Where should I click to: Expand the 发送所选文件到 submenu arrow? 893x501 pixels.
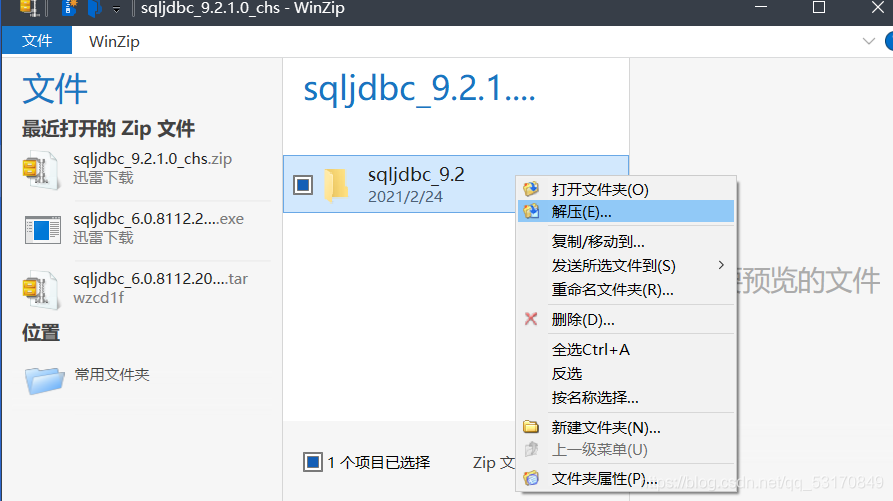point(721,265)
